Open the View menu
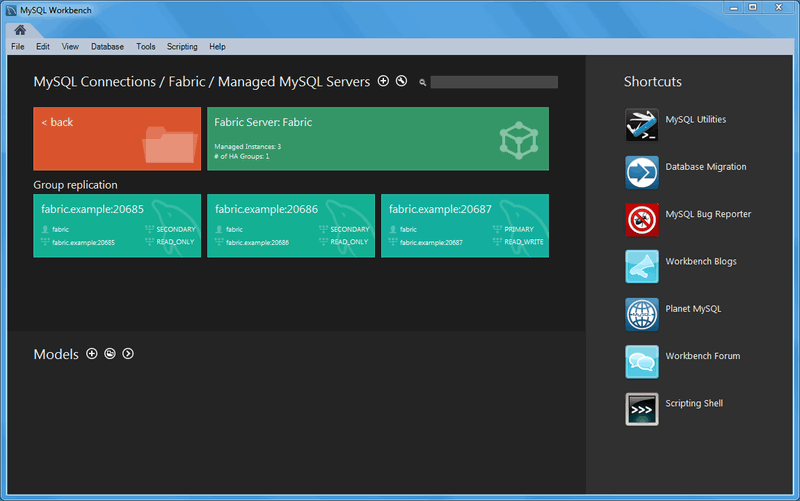Viewport: 800px width, 501px height. (70, 46)
